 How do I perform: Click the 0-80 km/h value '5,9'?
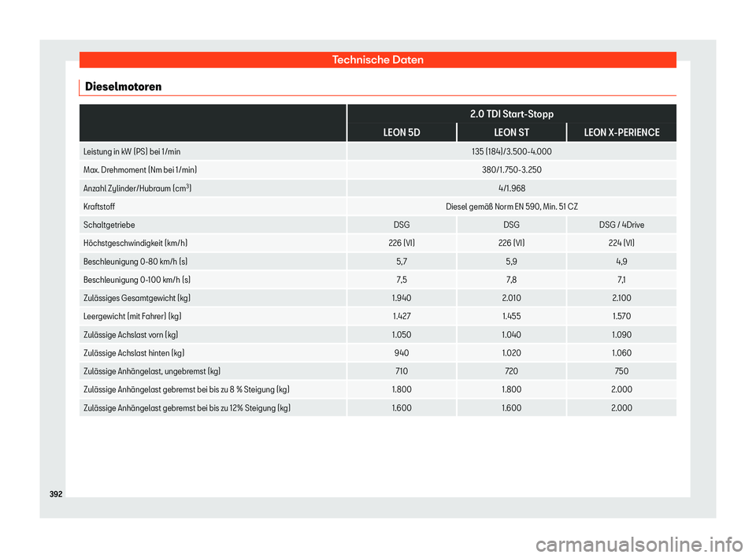512,262
